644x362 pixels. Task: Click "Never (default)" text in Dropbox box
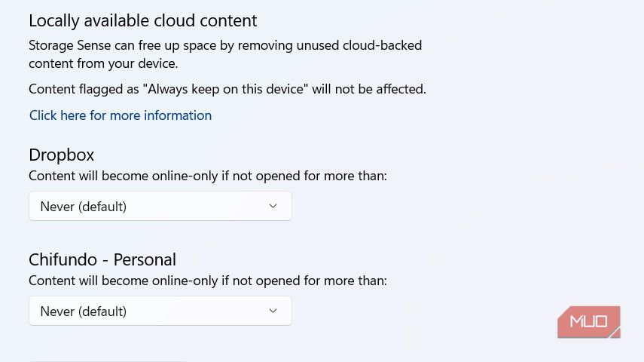pyautogui.click(x=84, y=207)
